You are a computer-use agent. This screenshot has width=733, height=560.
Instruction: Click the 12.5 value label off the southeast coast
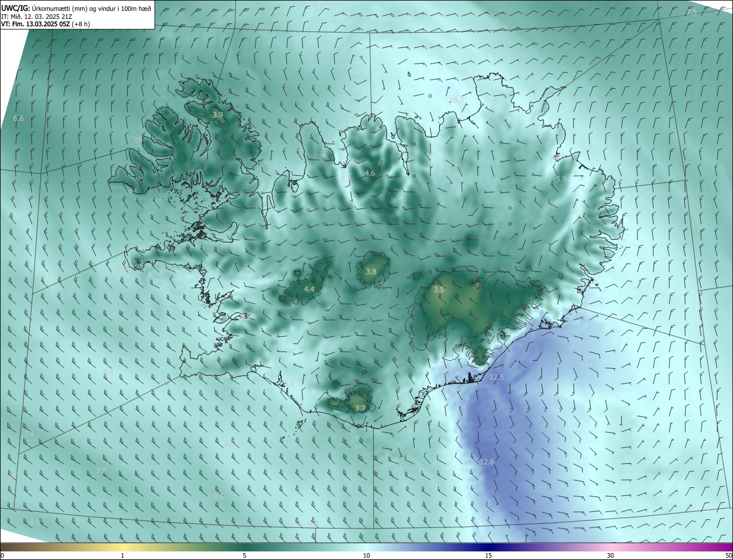point(497,377)
